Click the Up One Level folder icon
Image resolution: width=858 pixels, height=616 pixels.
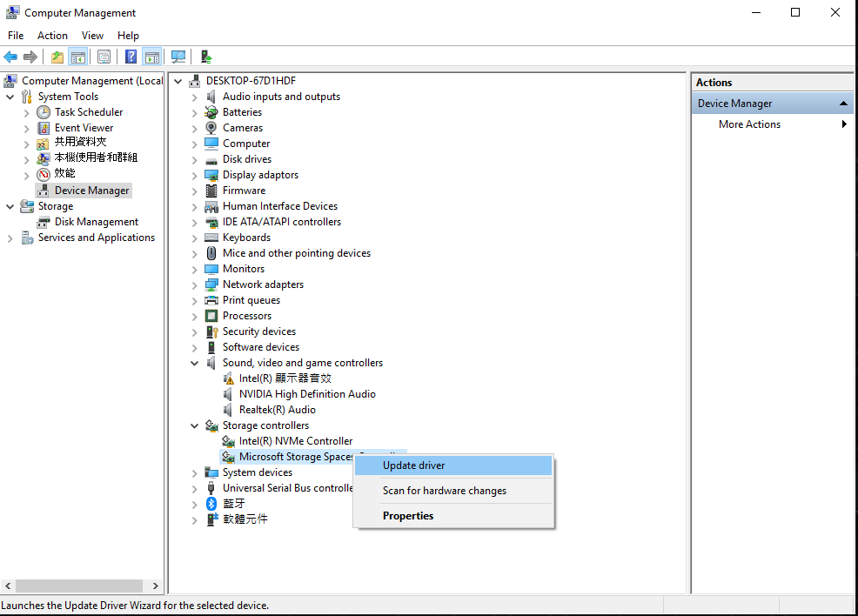(x=57, y=57)
